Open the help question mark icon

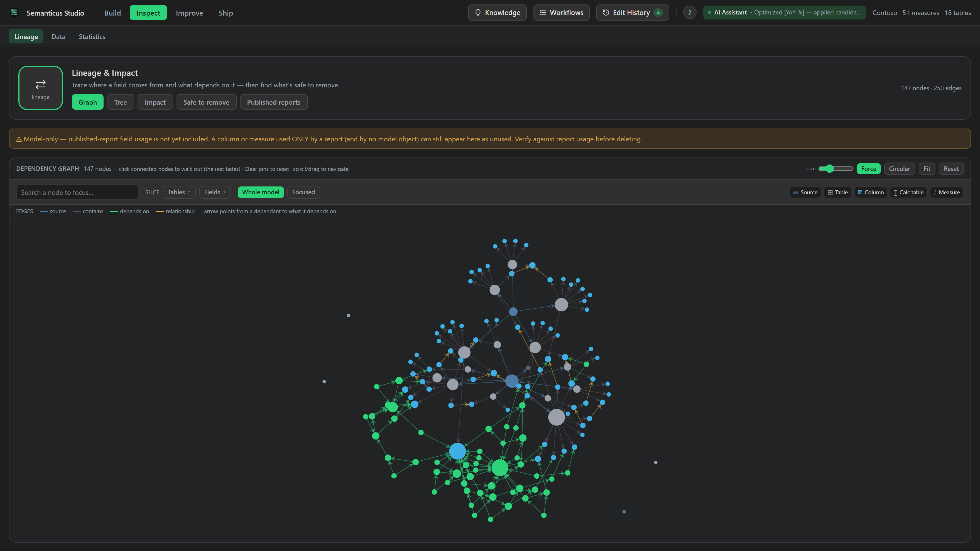point(689,13)
